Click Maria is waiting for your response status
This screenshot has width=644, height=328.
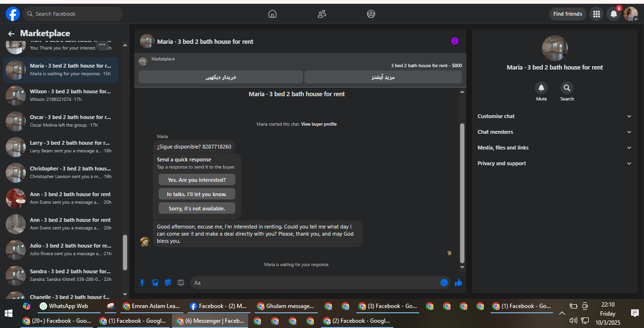[x=297, y=265]
